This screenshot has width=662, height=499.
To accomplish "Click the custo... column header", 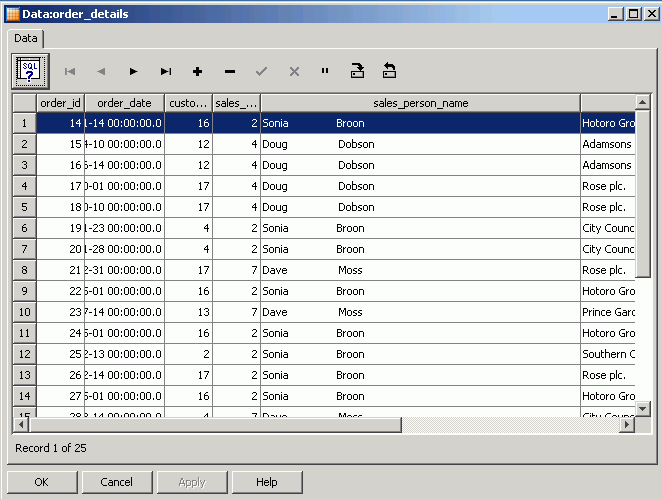I will 188,103.
